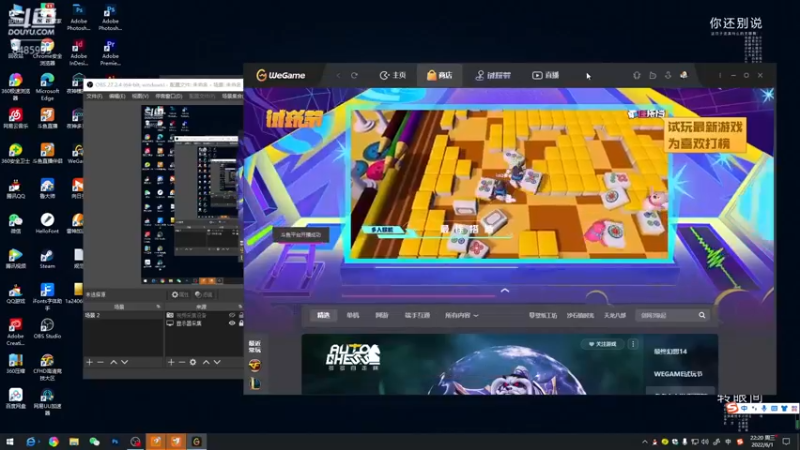The width and height of the screenshot is (800, 450).
Task: Open the 编辑(E) menu in OBS
Action: 117,96
